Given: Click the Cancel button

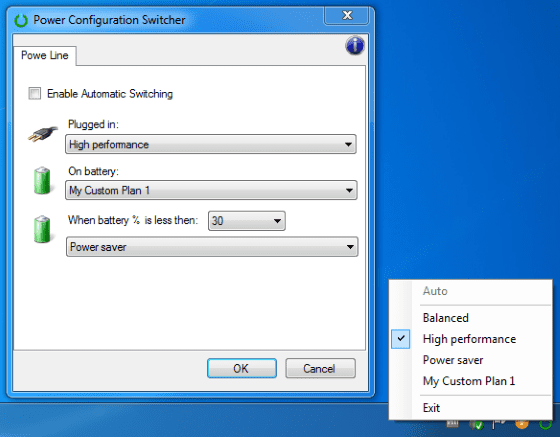Looking at the screenshot, I should [x=320, y=368].
